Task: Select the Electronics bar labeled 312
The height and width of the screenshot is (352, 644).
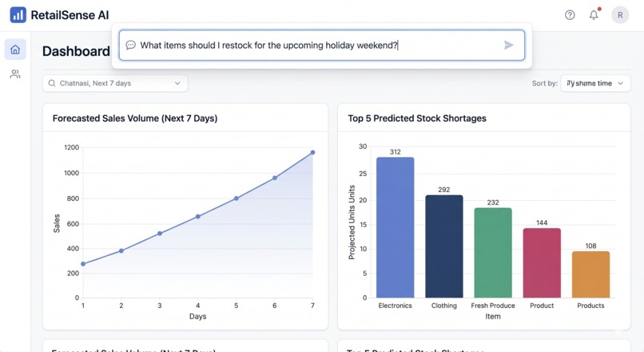Action: (x=395, y=227)
